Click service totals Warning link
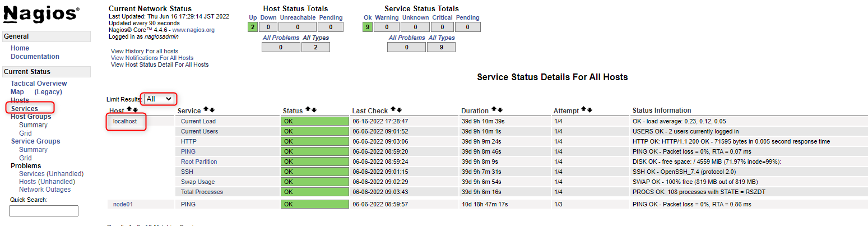This screenshot has height=226, width=868. click(x=387, y=18)
